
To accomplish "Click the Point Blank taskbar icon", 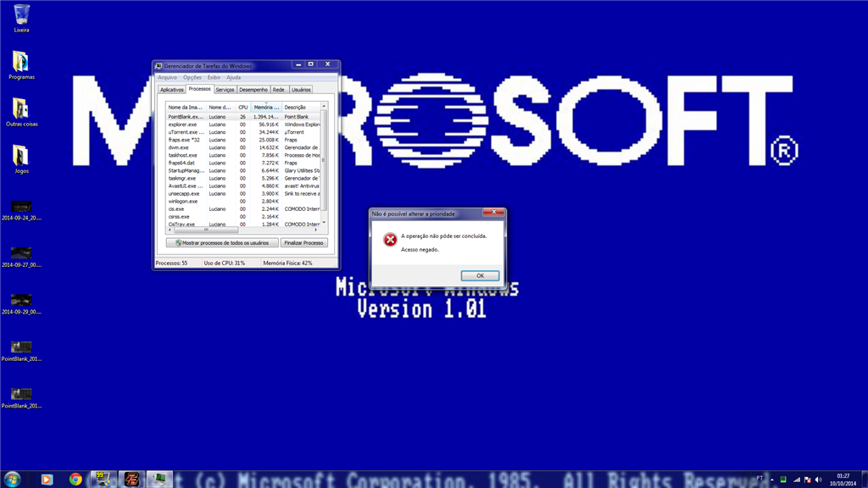I will coord(131,480).
